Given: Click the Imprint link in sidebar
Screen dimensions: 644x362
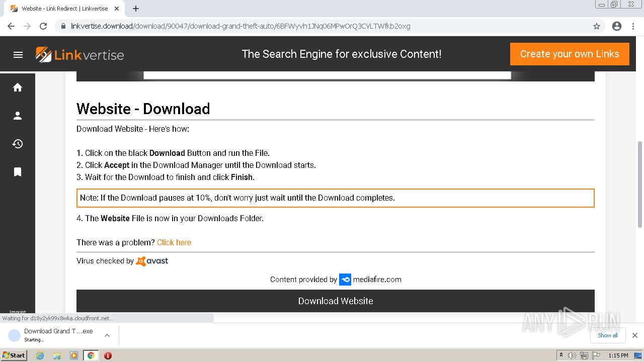Looking at the screenshot, I should click(18, 312).
